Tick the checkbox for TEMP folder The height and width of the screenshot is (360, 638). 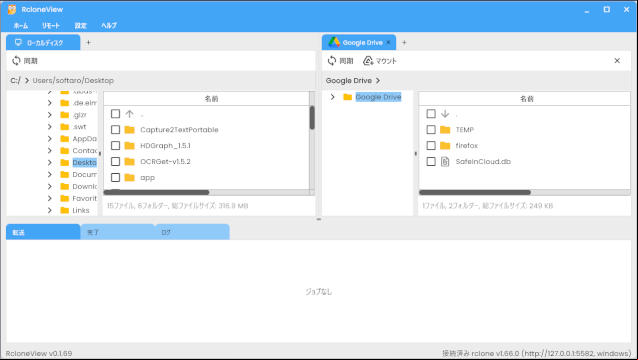tap(431, 130)
